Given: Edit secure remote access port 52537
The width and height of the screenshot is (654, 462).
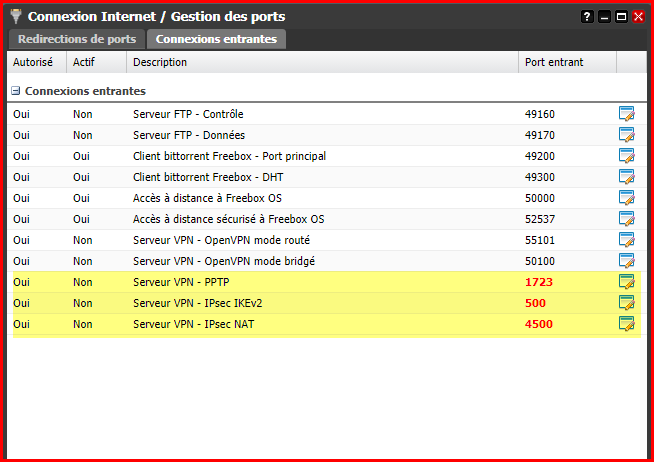Looking at the screenshot, I should pyautogui.click(x=626, y=219).
